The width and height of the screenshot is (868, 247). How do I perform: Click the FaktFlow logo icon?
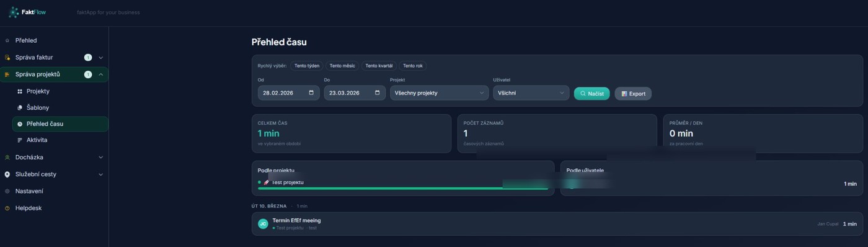tap(13, 12)
